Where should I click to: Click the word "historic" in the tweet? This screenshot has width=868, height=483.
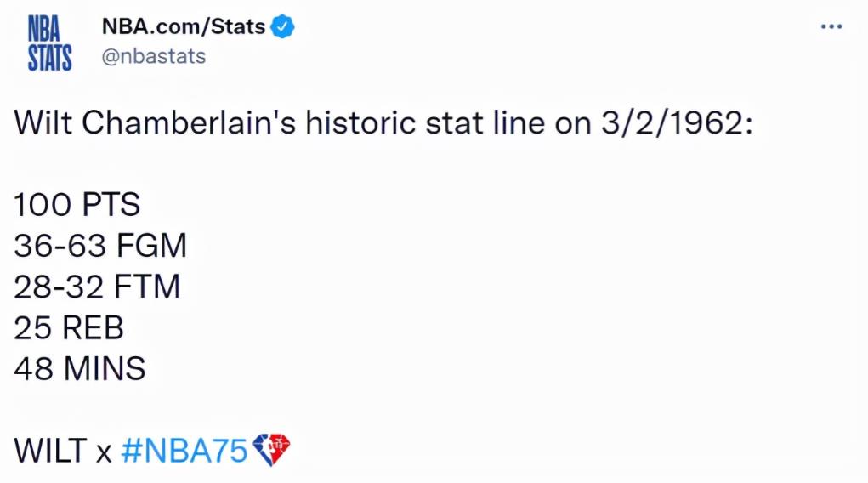(348, 123)
